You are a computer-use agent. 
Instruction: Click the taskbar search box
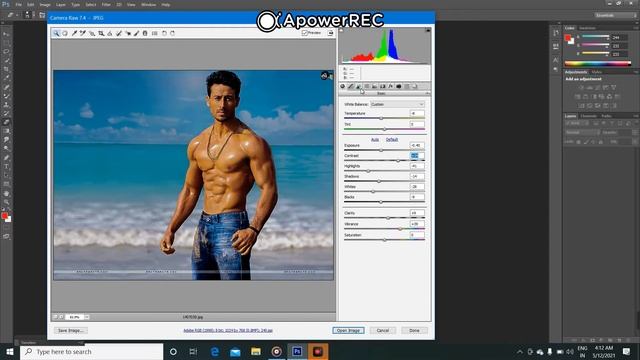click(91, 351)
